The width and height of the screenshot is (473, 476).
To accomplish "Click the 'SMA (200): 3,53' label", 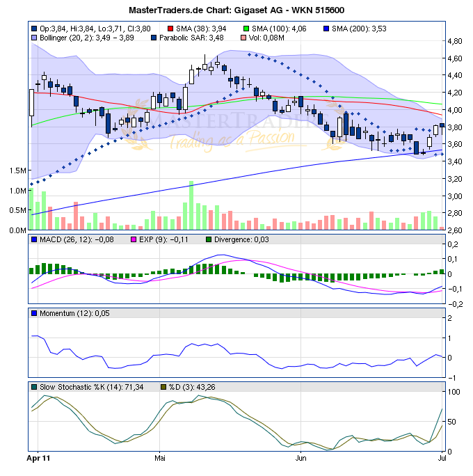I will click(359, 29).
